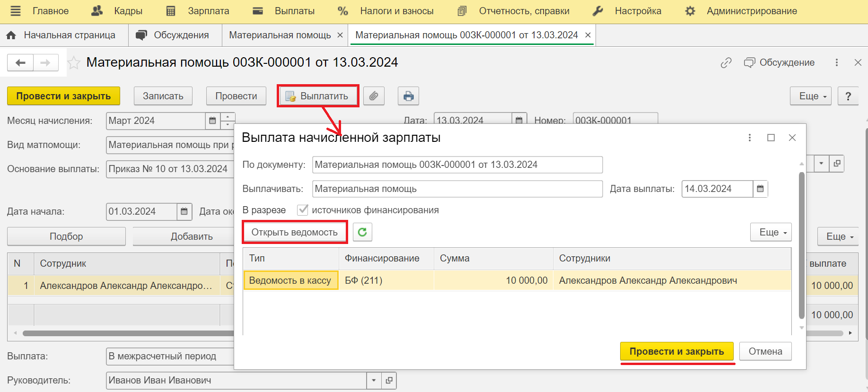
Task: Attach files using the paperclip icon
Action: [x=374, y=96]
